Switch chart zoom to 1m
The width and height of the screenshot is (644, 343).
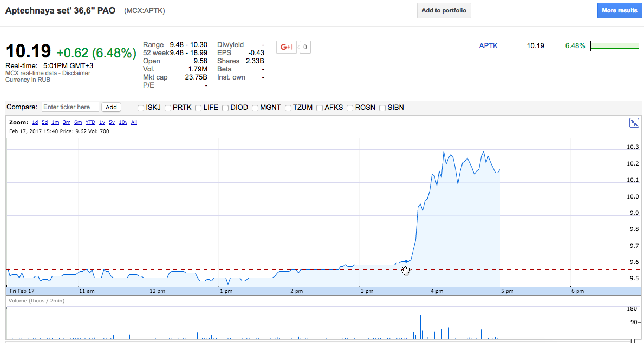click(55, 122)
